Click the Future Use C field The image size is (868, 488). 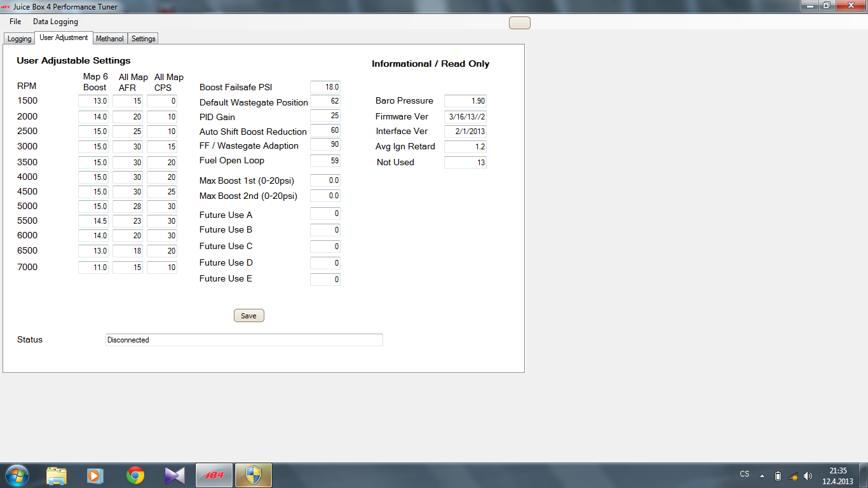pos(325,247)
